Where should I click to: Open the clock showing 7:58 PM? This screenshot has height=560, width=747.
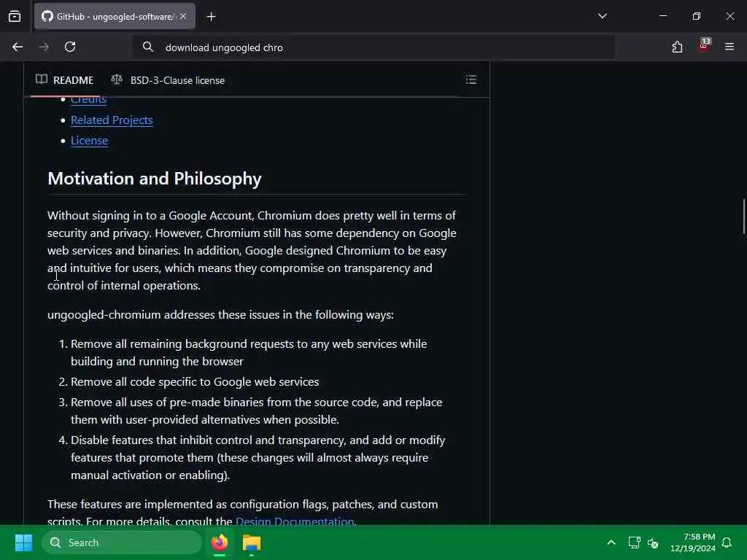tap(693, 542)
